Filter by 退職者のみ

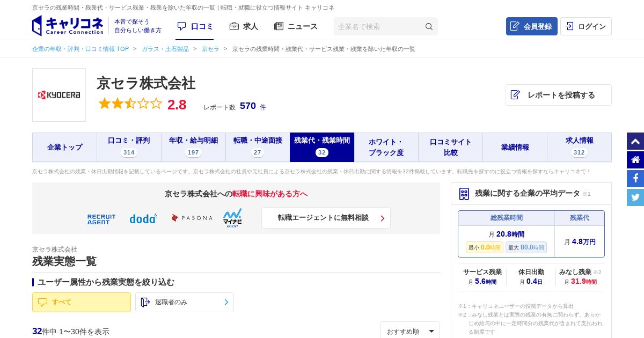click(185, 302)
